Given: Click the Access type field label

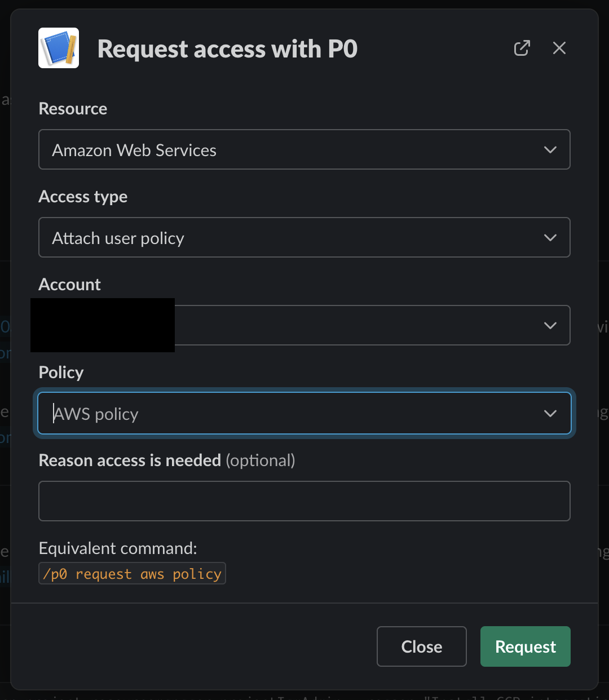Looking at the screenshot, I should click(x=83, y=197).
